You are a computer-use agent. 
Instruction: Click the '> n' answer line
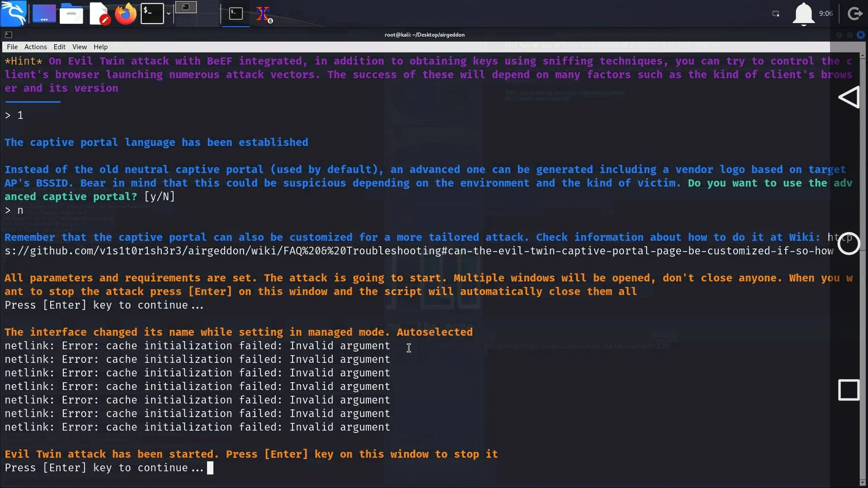(14, 210)
